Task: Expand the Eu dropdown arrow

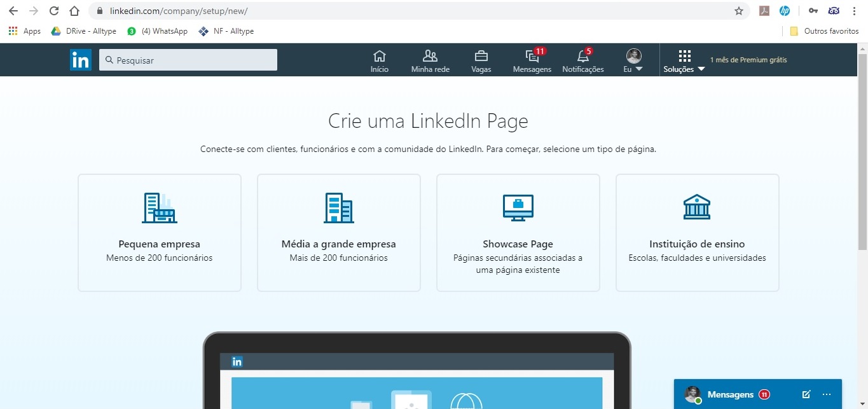Action: (x=639, y=69)
